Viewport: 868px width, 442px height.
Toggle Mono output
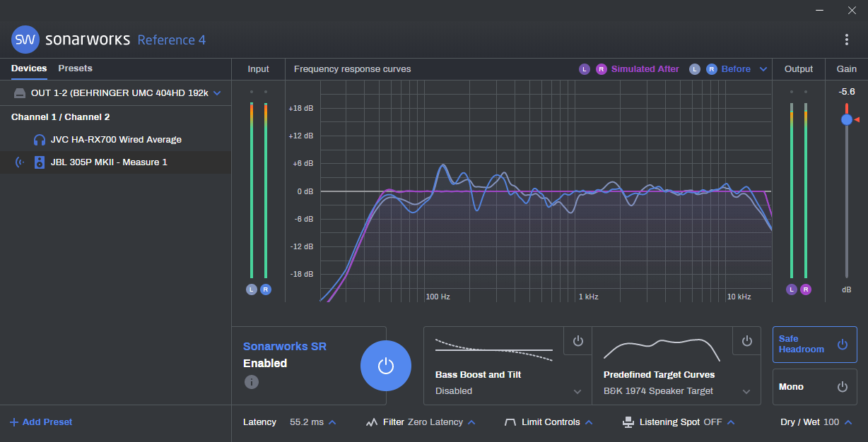tap(815, 387)
